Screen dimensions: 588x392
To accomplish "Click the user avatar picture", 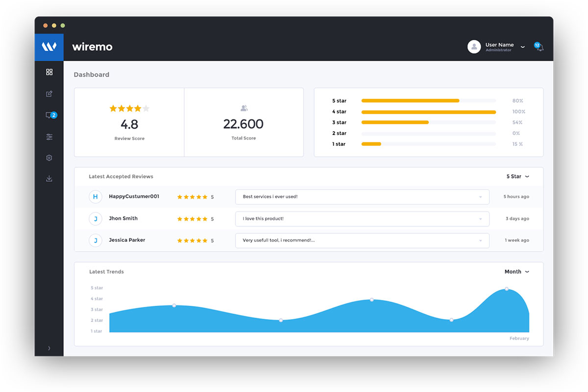I will (474, 46).
